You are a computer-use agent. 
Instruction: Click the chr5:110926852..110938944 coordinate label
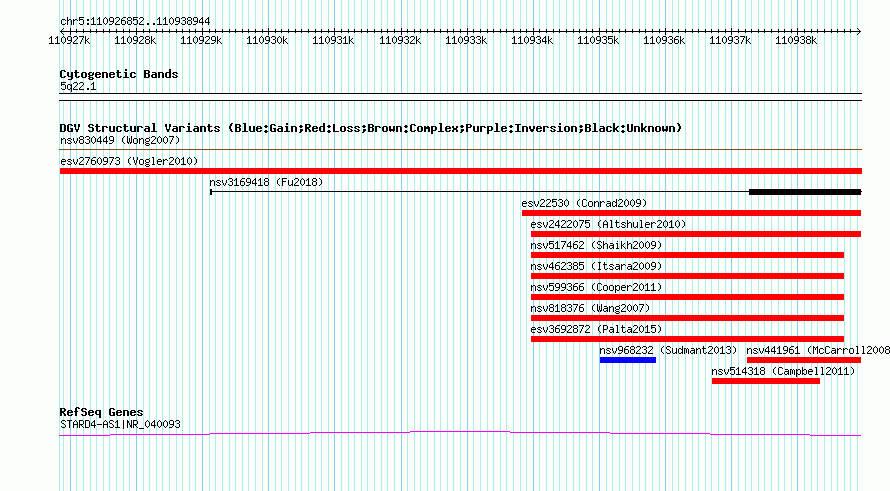[x=135, y=21]
